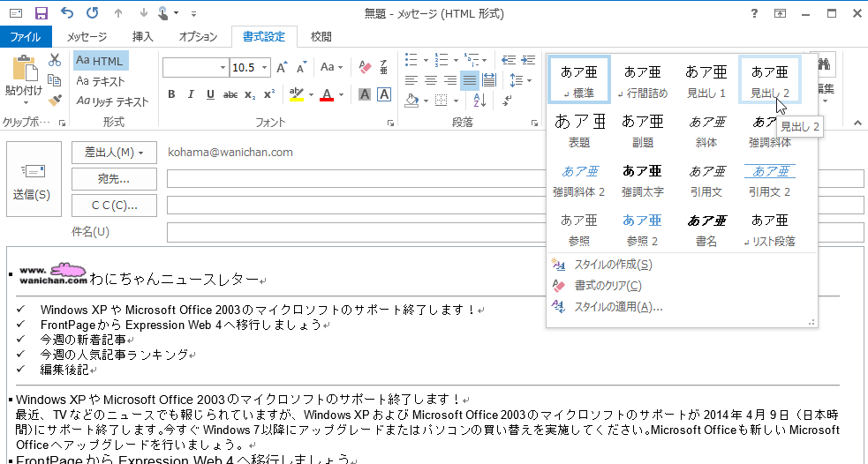868x464 pixels.
Task: Toggle justify alignment button
Action: click(470, 81)
